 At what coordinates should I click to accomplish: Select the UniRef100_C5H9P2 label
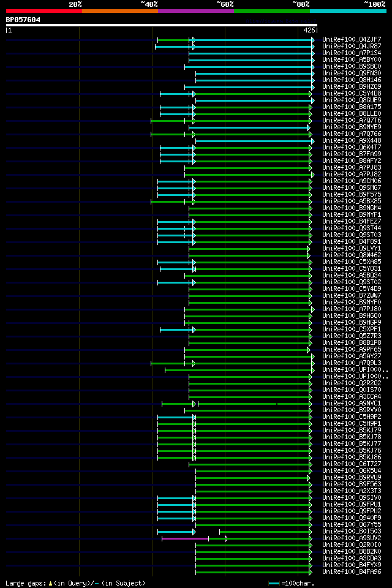[352, 417]
